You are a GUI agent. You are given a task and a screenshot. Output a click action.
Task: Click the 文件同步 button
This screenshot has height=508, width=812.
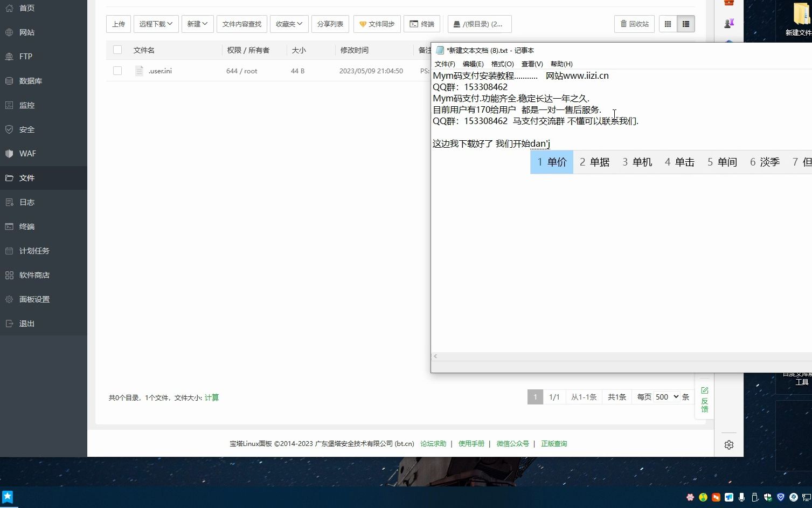377,24
